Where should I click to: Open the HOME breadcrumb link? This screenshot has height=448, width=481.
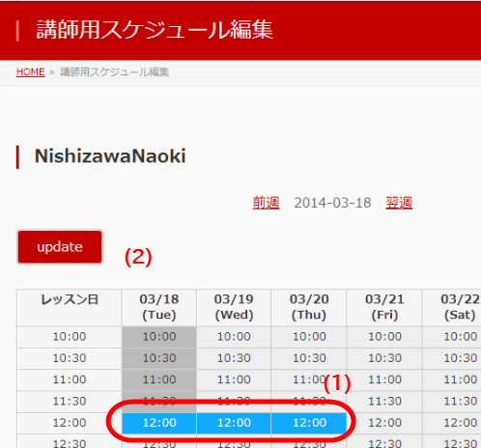point(31,72)
